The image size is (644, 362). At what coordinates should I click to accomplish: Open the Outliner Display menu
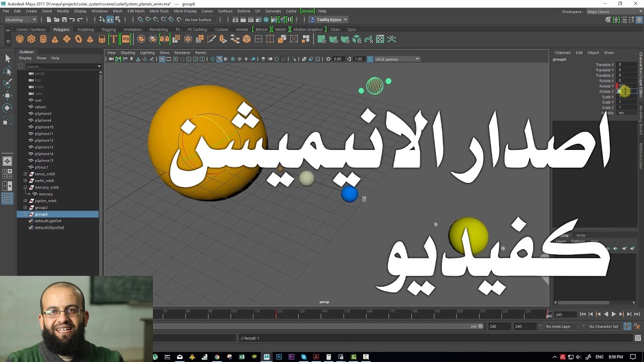[x=25, y=58]
